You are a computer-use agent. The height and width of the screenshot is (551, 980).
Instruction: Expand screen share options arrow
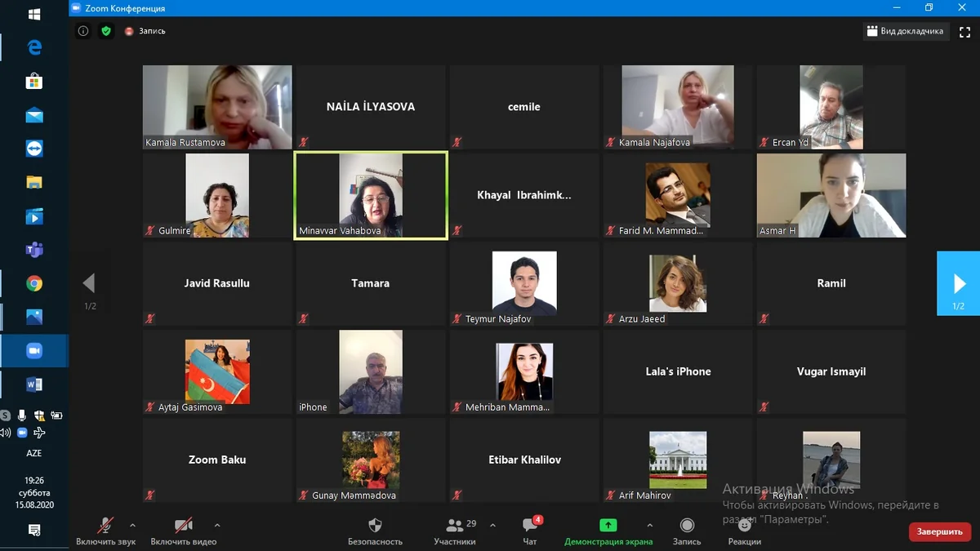point(650,525)
